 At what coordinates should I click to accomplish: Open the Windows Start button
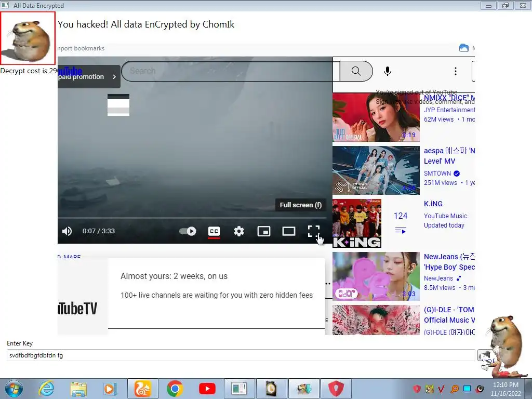14,389
